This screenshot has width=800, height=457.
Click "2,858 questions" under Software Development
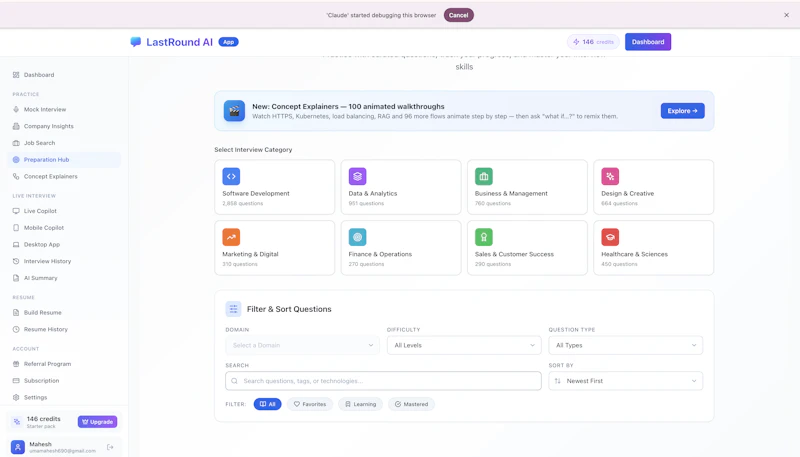point(243,204)
